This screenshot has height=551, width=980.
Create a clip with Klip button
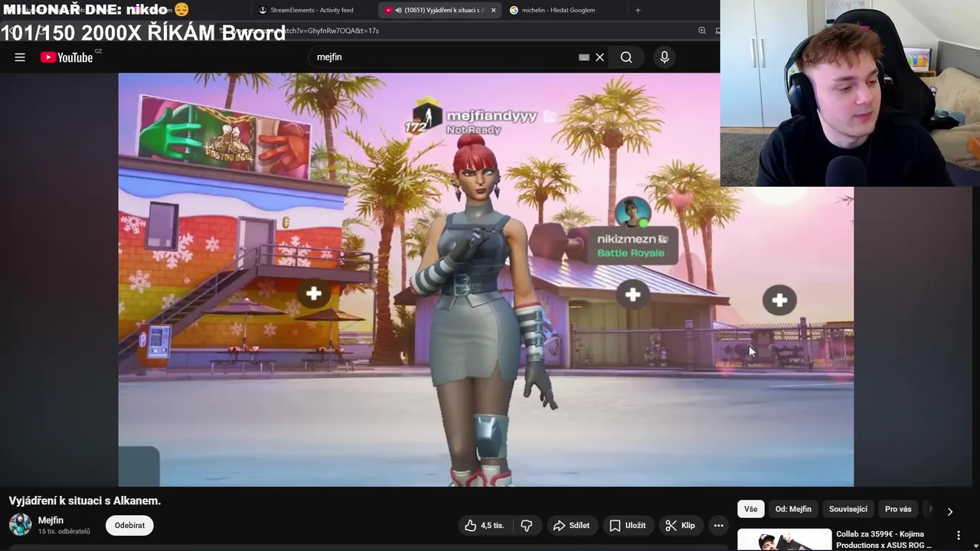(x=681, y=526)
